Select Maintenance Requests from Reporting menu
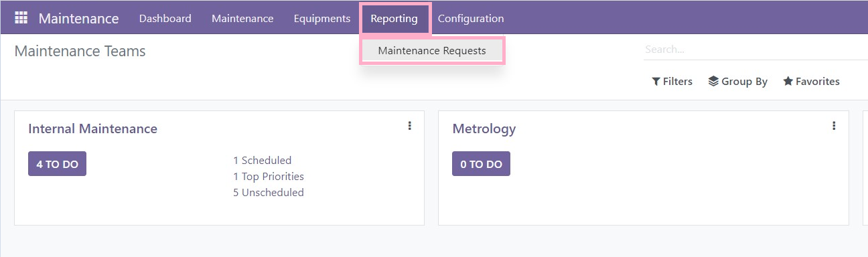 (432, 51)
